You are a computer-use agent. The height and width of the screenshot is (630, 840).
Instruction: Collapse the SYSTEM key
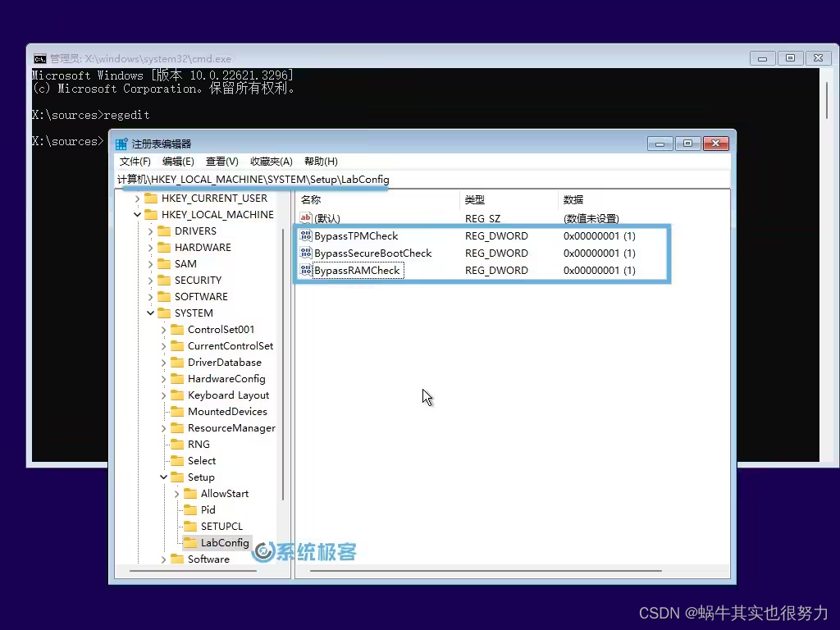tap(151, 313)
